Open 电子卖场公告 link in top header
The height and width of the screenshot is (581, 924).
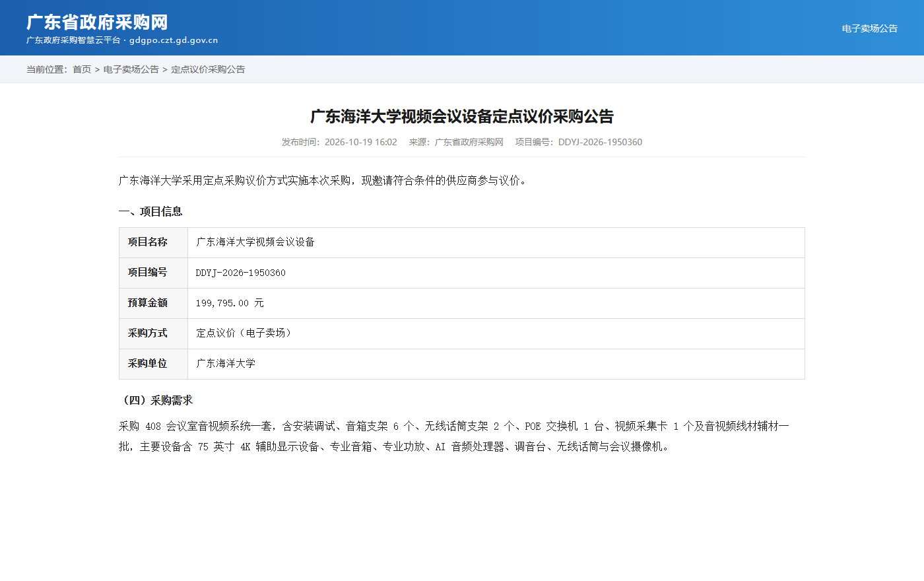point(870,28)
